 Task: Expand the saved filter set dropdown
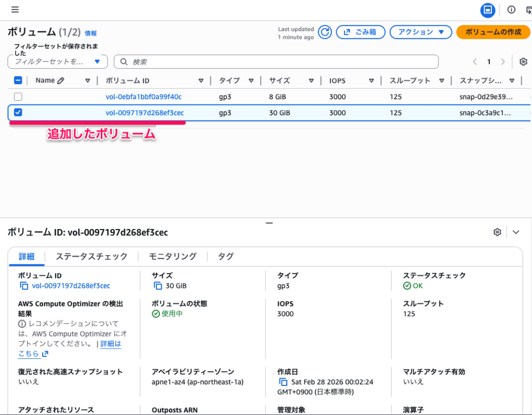coord(57,62)
